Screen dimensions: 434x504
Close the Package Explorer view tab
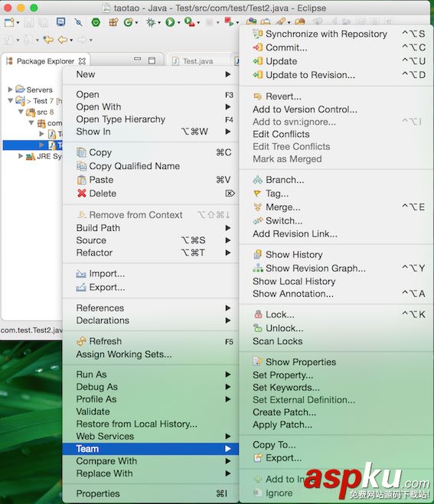click(83, 61)
